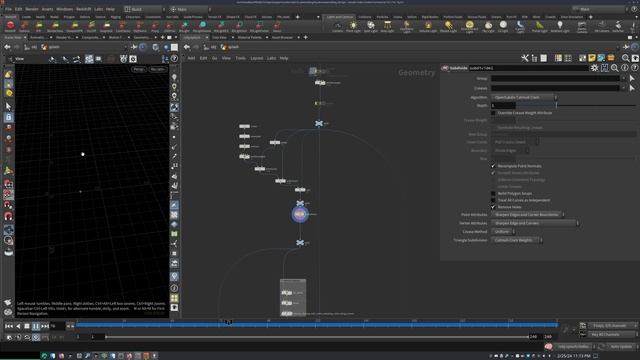Open the Main radial menu dropdown

[190, 9]
